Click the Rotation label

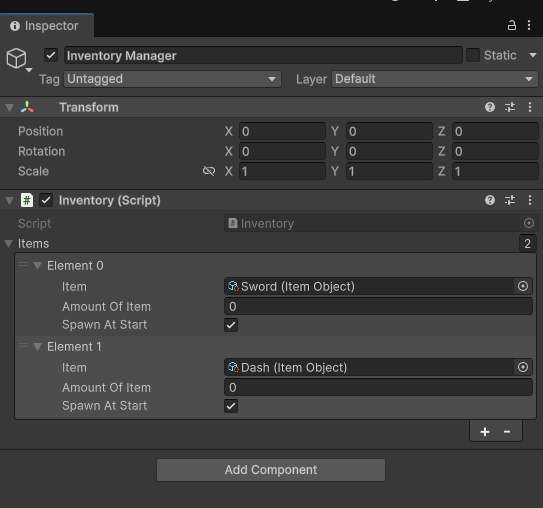pos(42,151)
